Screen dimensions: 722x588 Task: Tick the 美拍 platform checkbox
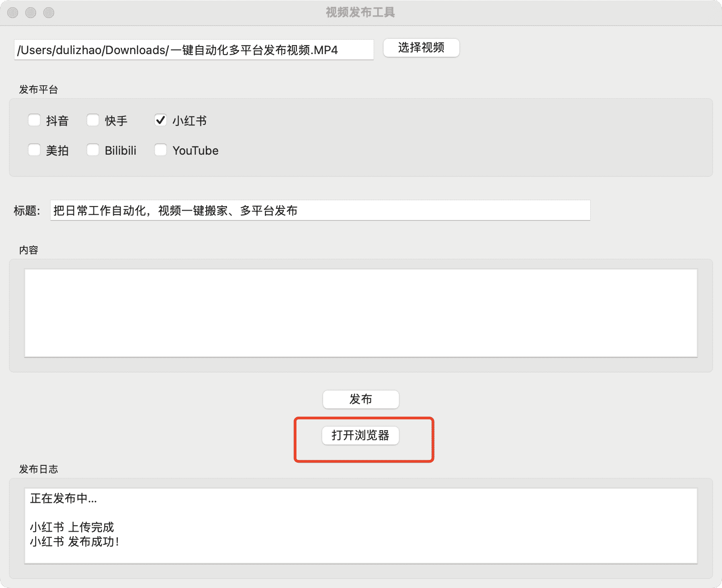[34, 150]
